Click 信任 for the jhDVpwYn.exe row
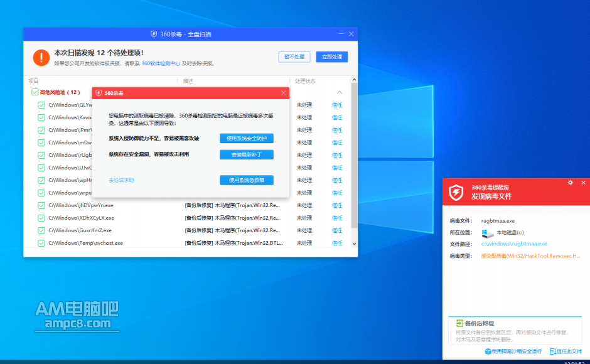Viewport: 590px width, 364px height. coord(337,205)
